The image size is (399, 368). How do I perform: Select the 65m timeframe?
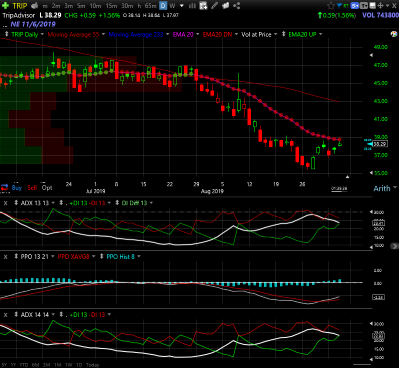150,6
